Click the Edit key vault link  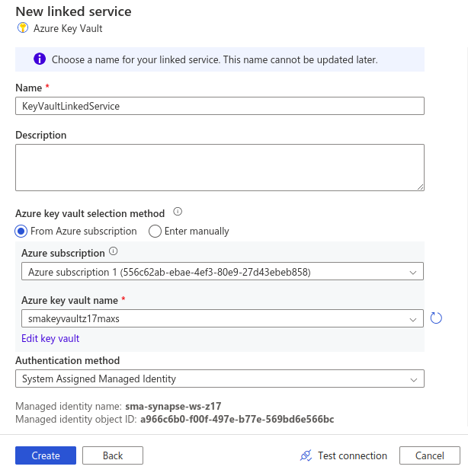(50, 339)
